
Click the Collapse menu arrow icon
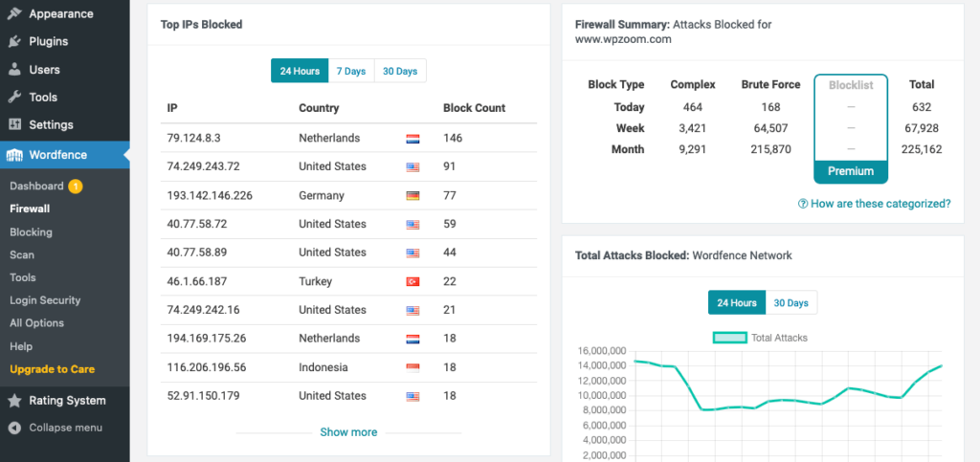pos(14,428)
